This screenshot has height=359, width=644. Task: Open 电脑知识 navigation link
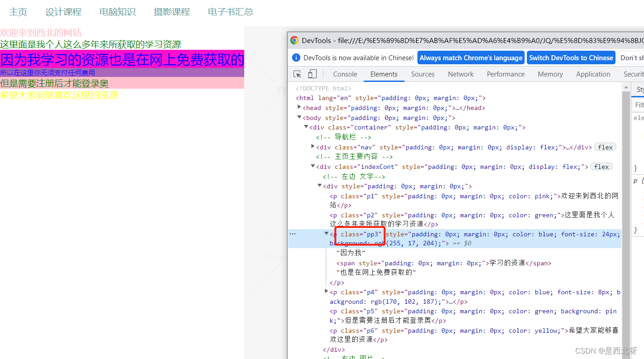pos(118,12)
